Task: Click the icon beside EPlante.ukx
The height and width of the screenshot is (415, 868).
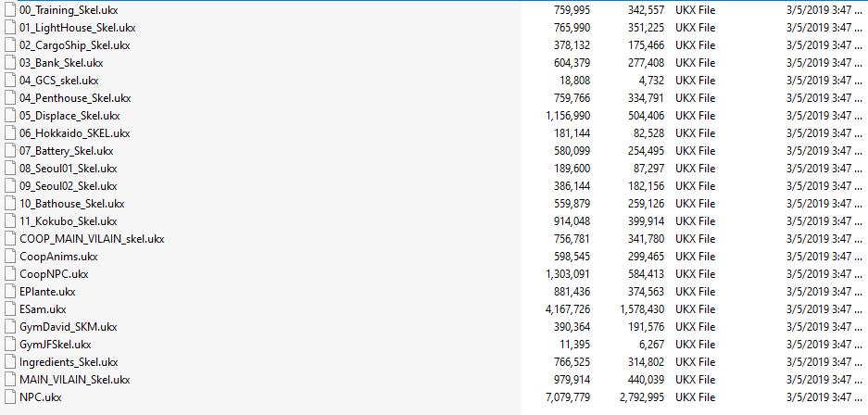Action: [x=10, y=292]
